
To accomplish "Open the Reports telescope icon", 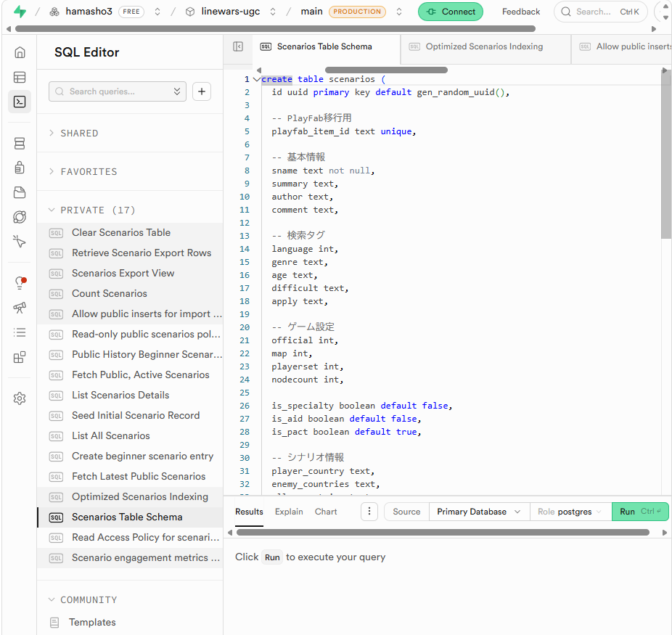I will [20, 308].
